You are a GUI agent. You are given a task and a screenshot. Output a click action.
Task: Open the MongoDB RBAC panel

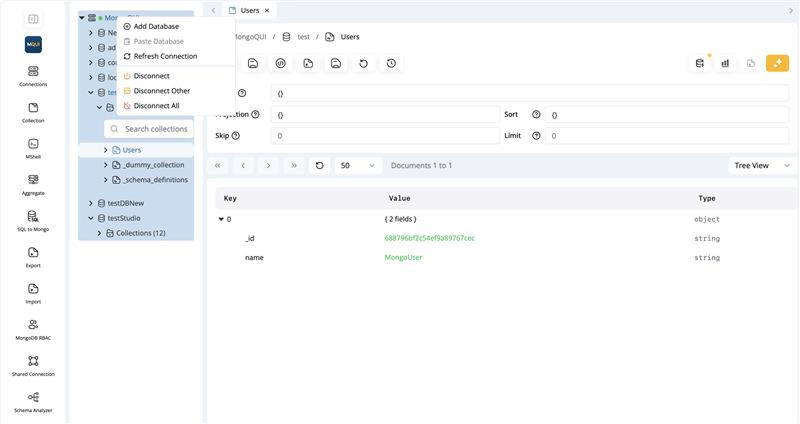click(x=33, y=329)
